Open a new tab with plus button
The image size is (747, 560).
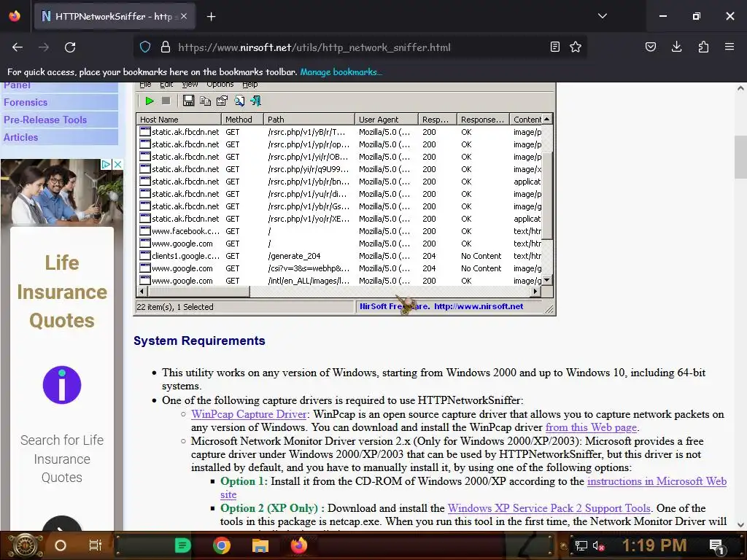click(211, 17)
